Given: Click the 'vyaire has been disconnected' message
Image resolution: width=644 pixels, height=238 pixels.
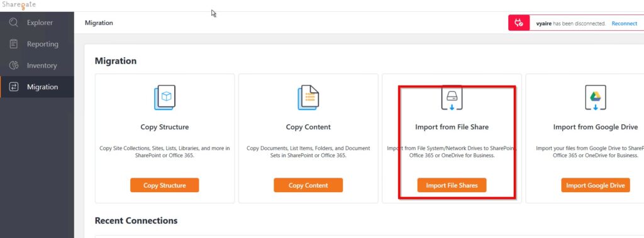Looking at the screenshot, I should [x=571, y=23].
